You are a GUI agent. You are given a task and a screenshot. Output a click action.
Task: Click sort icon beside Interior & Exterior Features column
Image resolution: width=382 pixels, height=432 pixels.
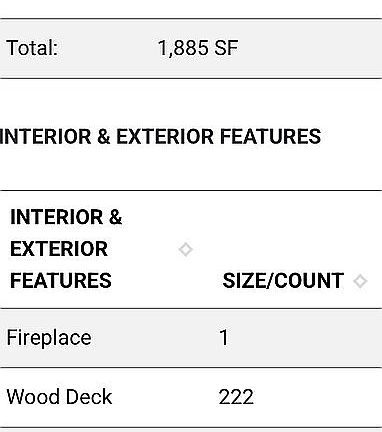pyautogui.click(x=186, y=249)
